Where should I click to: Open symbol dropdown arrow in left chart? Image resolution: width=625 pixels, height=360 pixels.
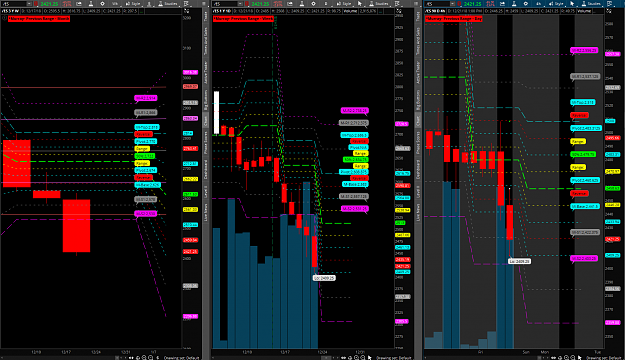tap(29, 4)
